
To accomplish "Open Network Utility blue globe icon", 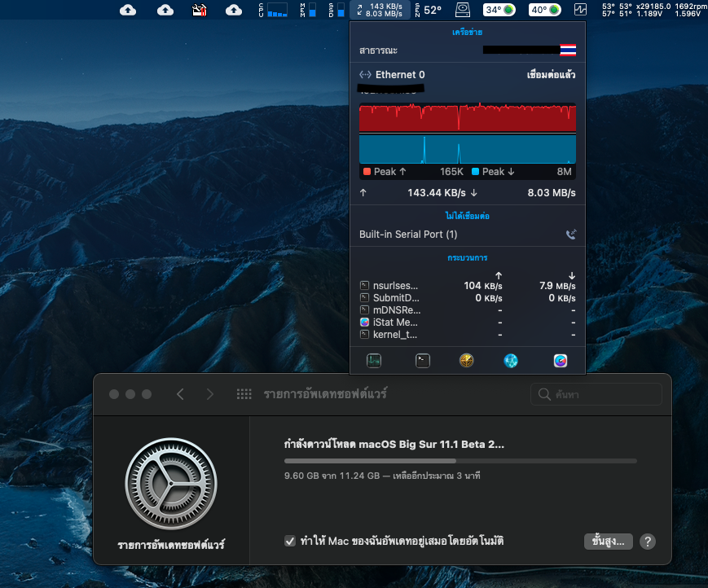I will (511, 361).
